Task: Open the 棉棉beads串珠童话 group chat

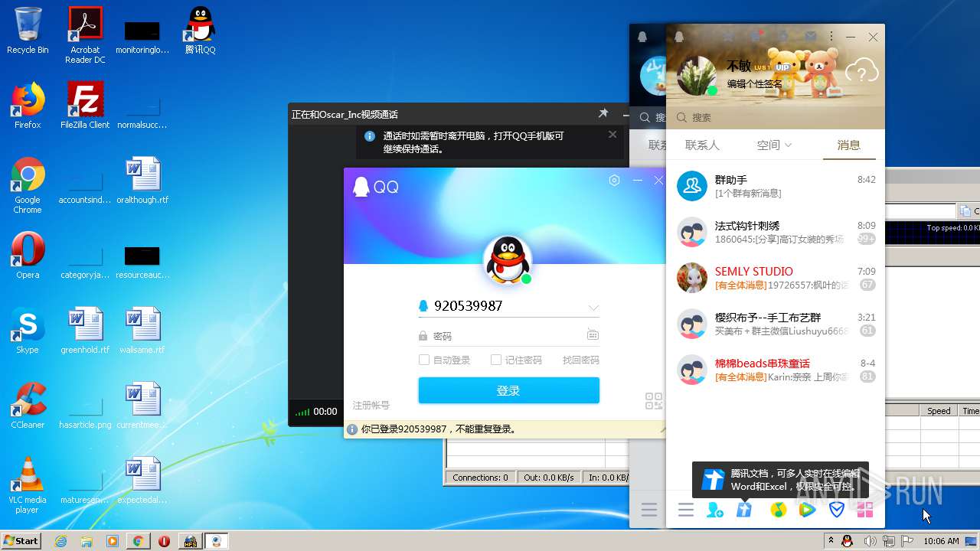Action: tap(776, 370)
